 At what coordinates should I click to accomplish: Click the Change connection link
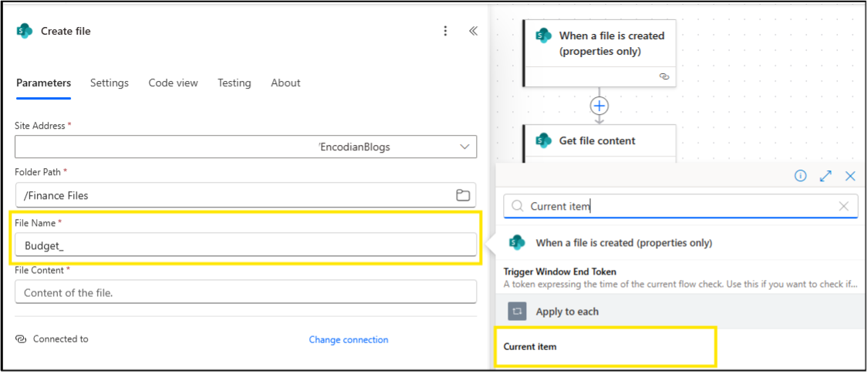(x=348, y=339)
